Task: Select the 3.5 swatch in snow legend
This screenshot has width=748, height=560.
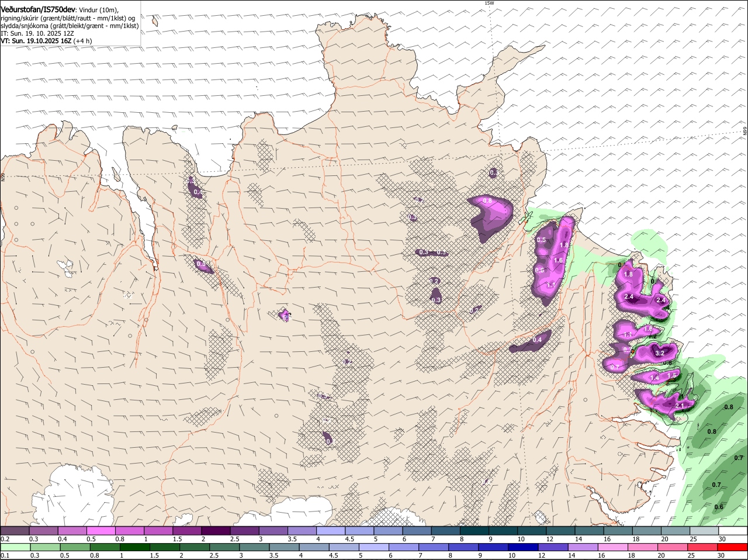Action: pyautogui.click(x=302, y=530)
